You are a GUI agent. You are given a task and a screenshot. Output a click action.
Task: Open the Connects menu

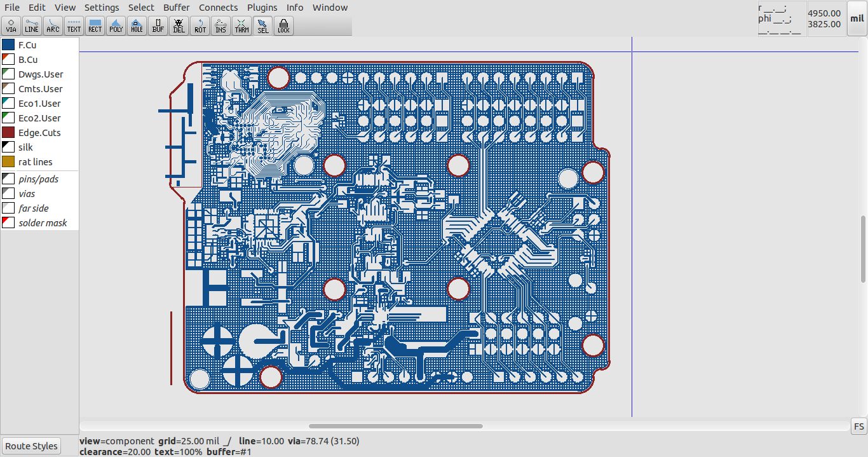218,8
